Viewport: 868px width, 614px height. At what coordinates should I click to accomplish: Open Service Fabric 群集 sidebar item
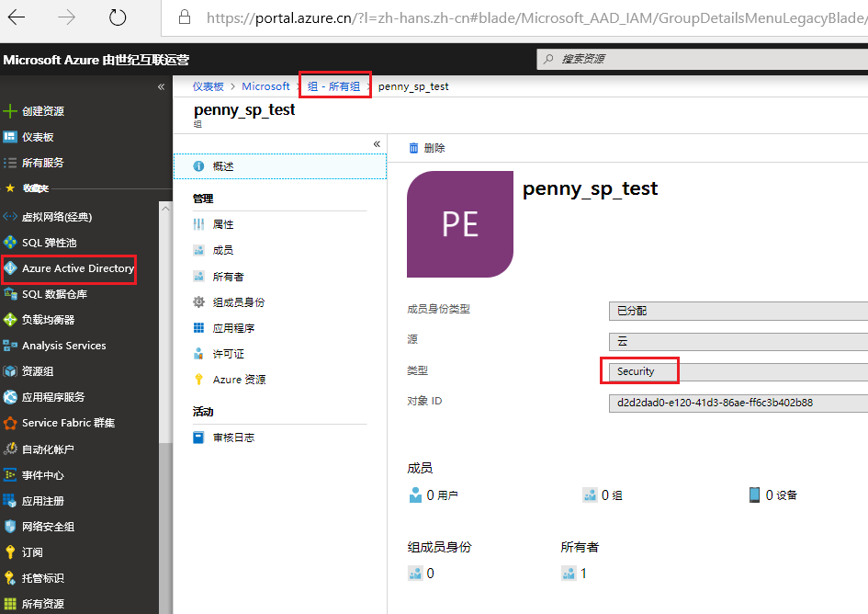point(68,423)
